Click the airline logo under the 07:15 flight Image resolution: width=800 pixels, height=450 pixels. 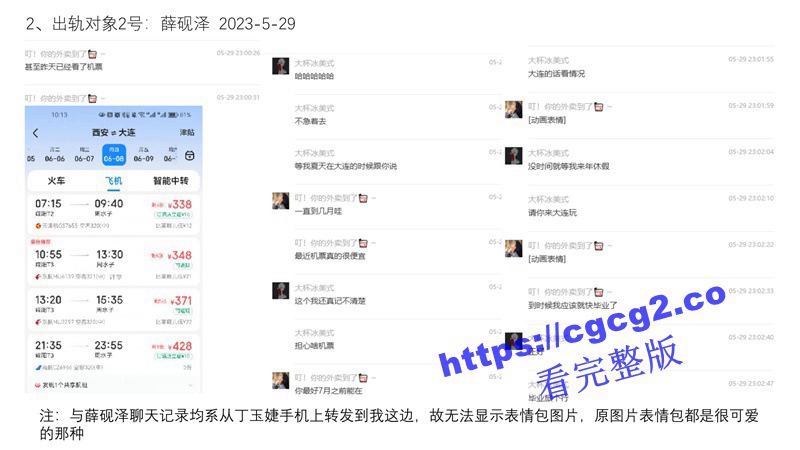click(x=36, y=225)
